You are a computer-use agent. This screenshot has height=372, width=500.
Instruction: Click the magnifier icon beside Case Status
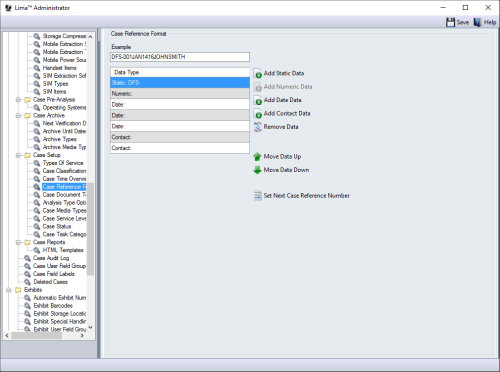pyautogui.click(x=37, y=226)
